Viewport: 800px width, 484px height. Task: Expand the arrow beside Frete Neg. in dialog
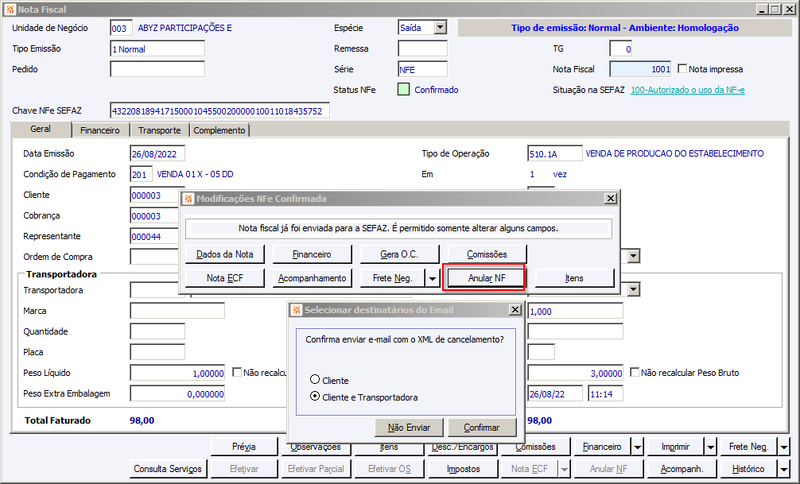tap(433, 278)
